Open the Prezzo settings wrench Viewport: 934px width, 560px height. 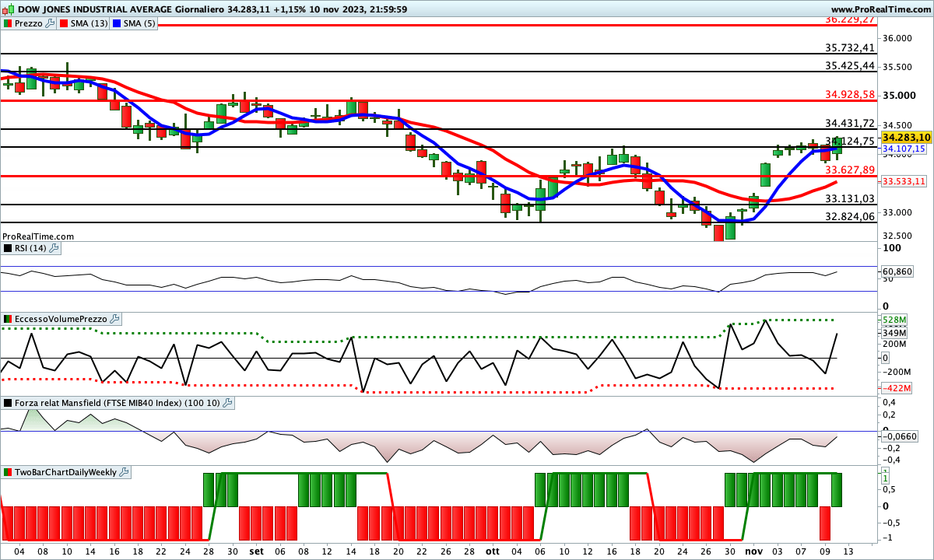pos(51,23)
